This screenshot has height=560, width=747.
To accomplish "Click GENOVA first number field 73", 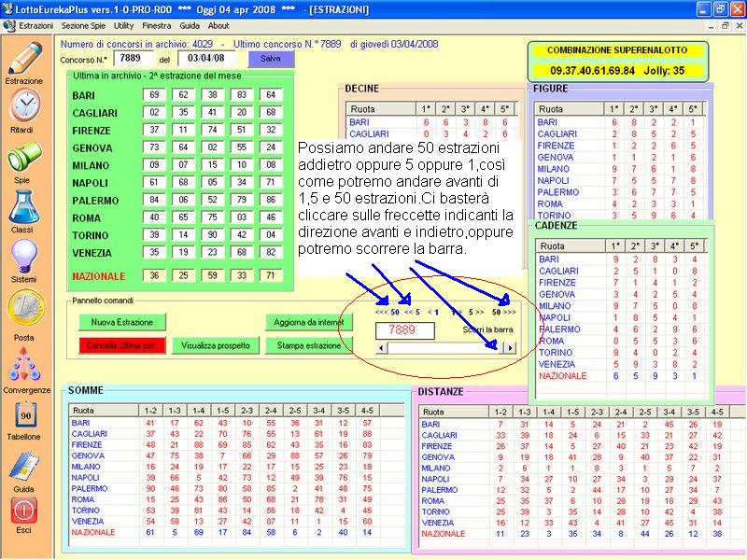I will (154, 147).
